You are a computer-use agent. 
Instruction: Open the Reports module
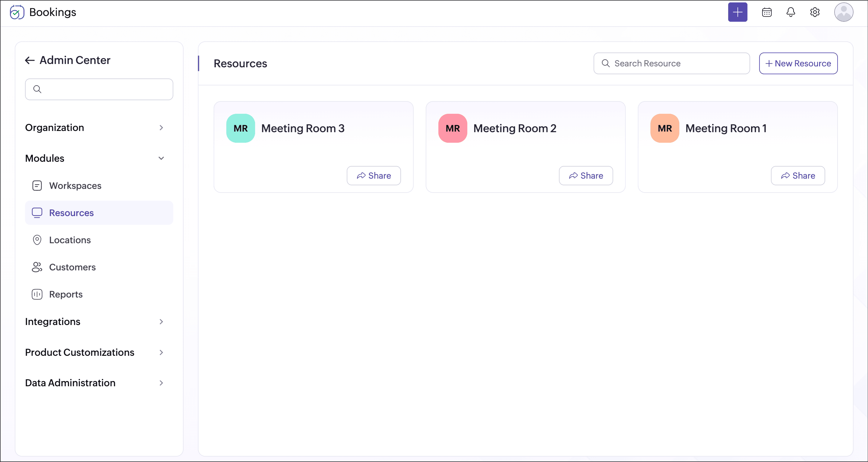coord(99,295)
